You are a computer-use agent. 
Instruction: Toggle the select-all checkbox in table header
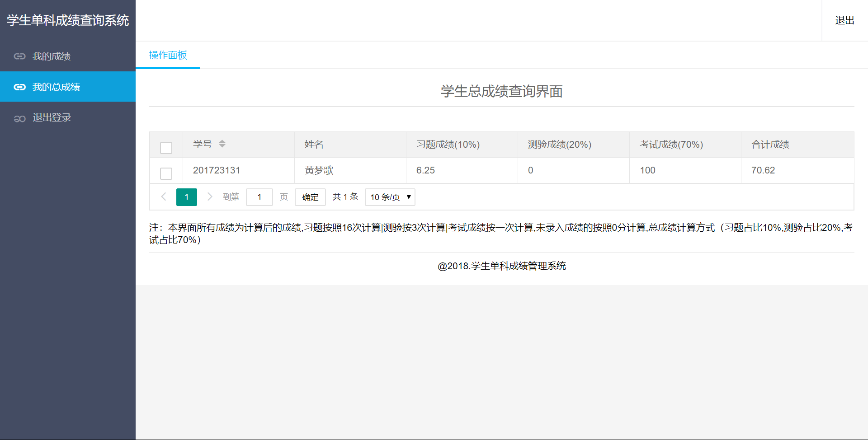166,148
